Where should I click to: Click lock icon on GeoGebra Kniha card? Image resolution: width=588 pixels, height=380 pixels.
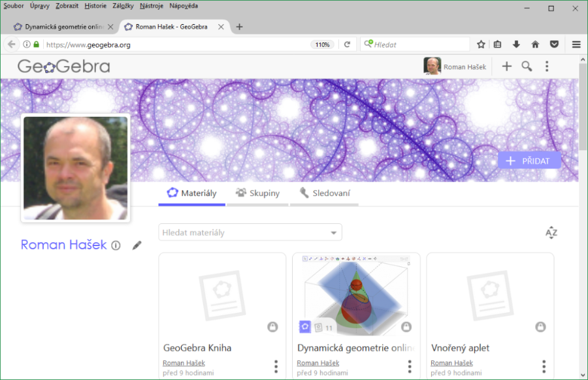(x=272, y=326)
